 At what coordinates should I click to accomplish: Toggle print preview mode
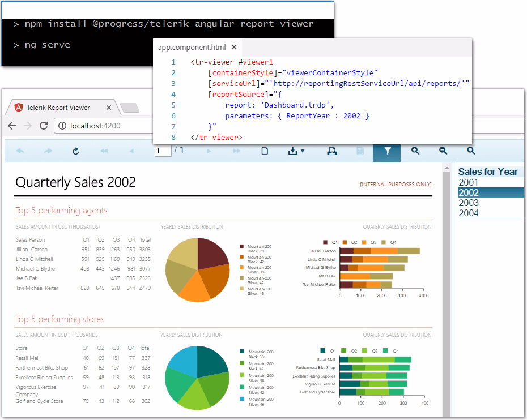pyautogui.click(x=361, y=151)
